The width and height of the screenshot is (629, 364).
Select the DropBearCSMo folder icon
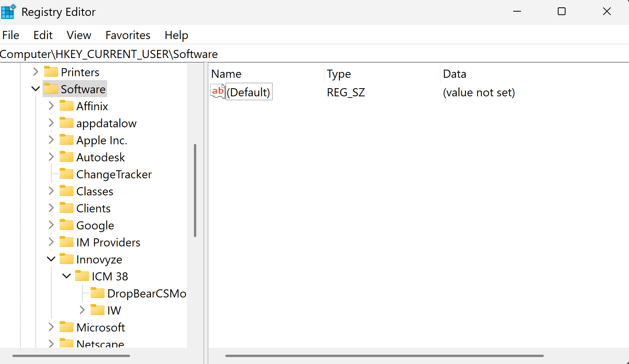coord(98,293)
